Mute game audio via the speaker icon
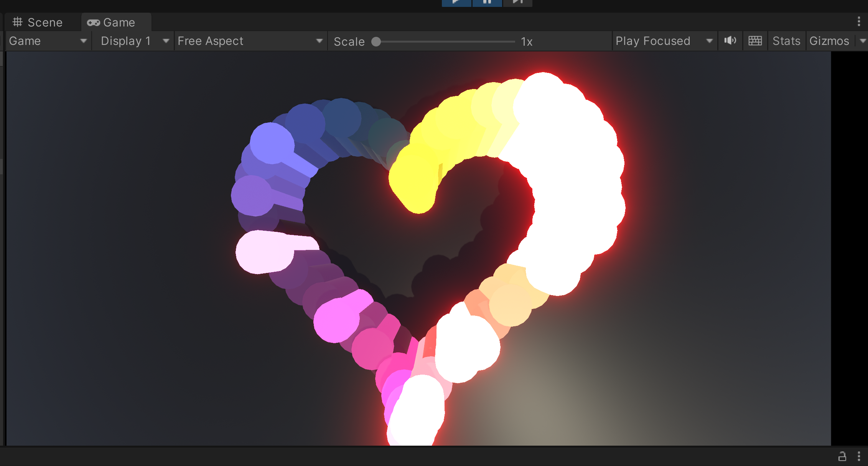 pos(730,41)
